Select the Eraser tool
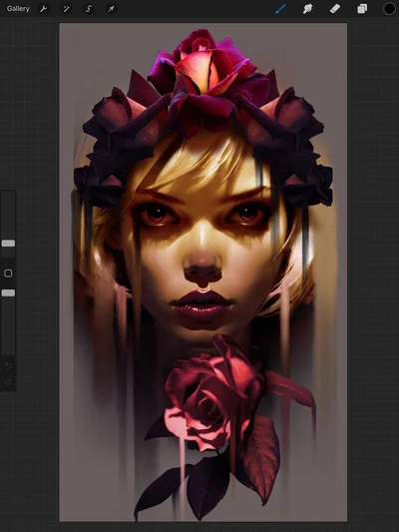 (x=335, y=9)
